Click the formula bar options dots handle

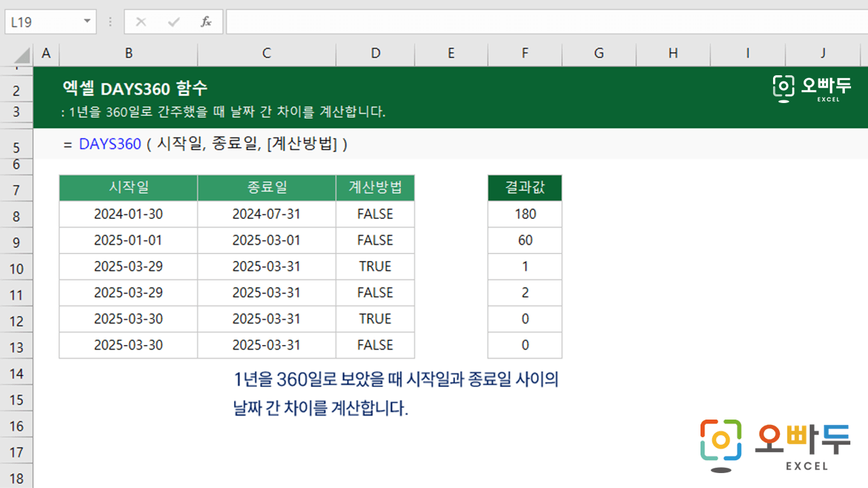click(x=110, y=22)
